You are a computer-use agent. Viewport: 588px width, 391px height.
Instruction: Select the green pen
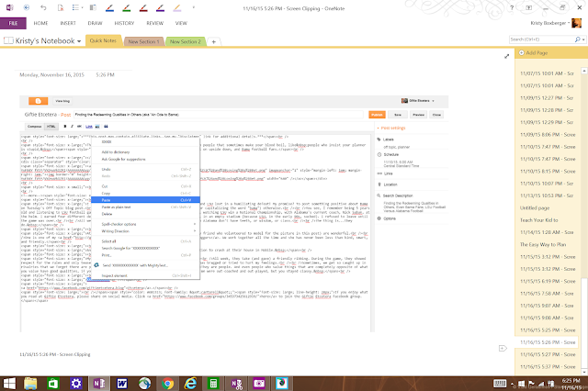[x=127, y=8]
